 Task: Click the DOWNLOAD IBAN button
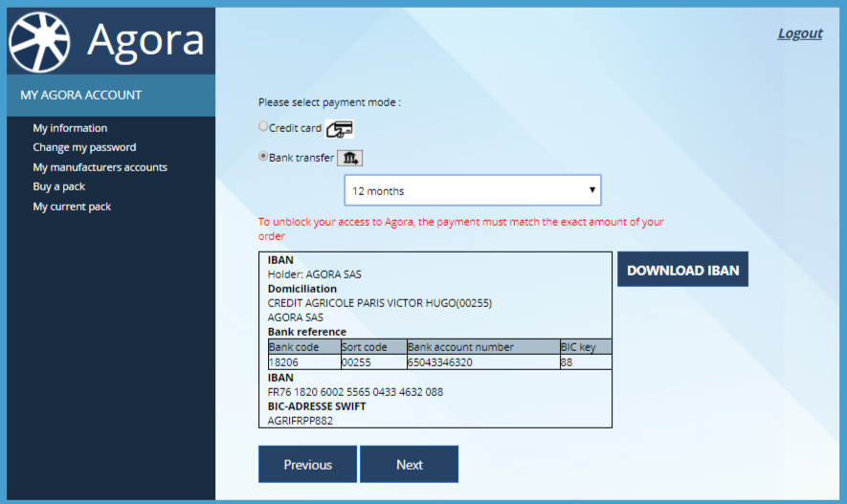[682, 270]
